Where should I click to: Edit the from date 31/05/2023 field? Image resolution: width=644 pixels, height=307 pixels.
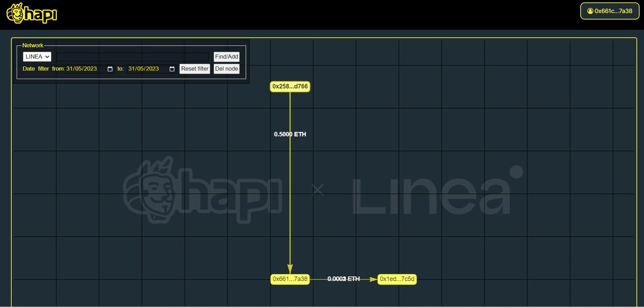pyautogui.click(x=90, y=69)
